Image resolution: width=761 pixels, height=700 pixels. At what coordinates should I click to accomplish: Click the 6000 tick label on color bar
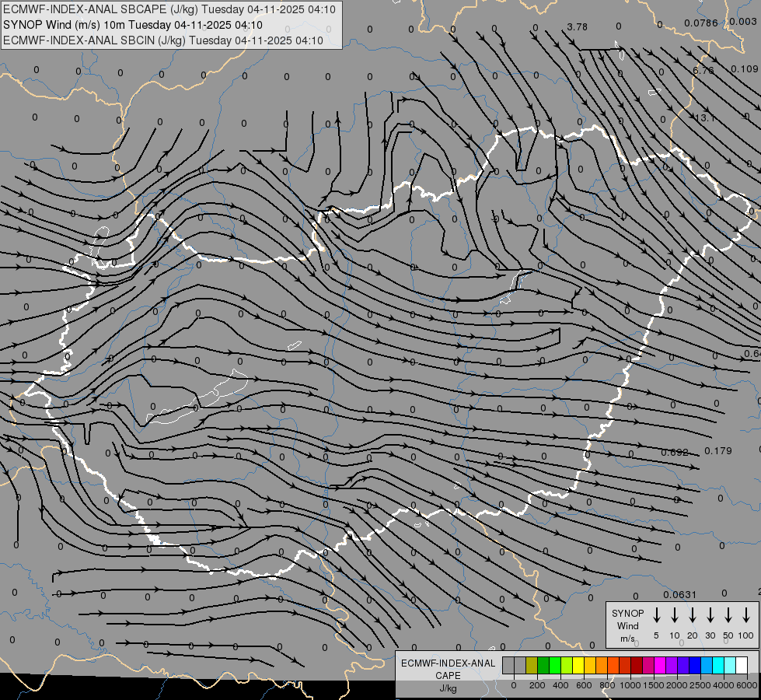click(747, 685)
